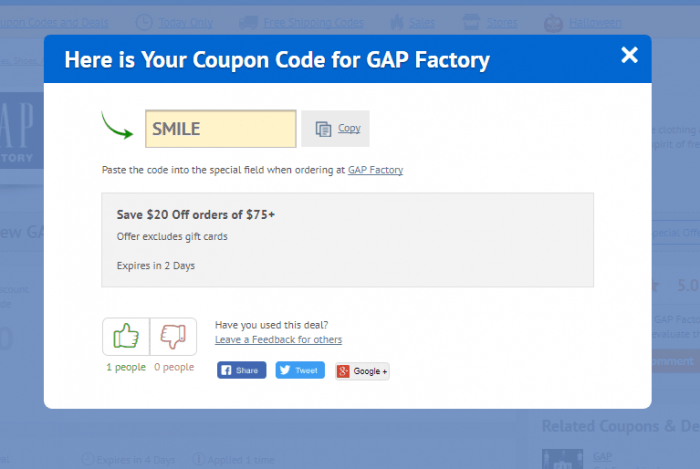Open Coupon Codes and Deals navigation item

point(55,21)
